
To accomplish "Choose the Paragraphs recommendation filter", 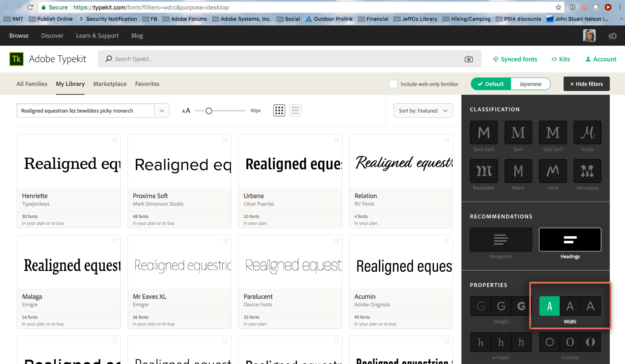I will pyautogui.click(x=501, y=240).
